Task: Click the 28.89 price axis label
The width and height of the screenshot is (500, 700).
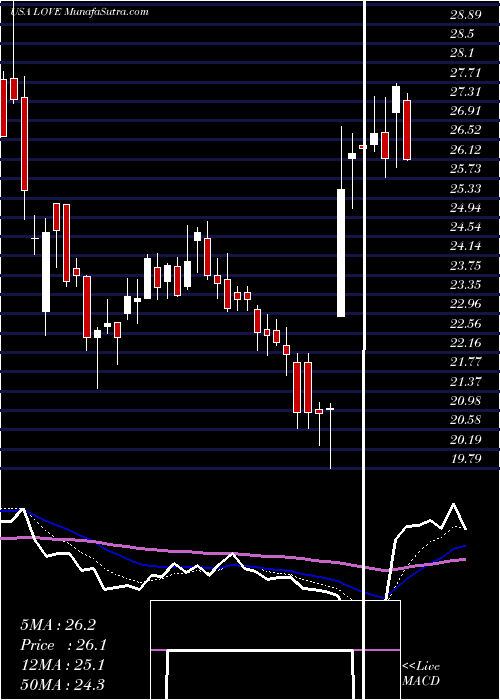Action: click(x=466, y=15)
